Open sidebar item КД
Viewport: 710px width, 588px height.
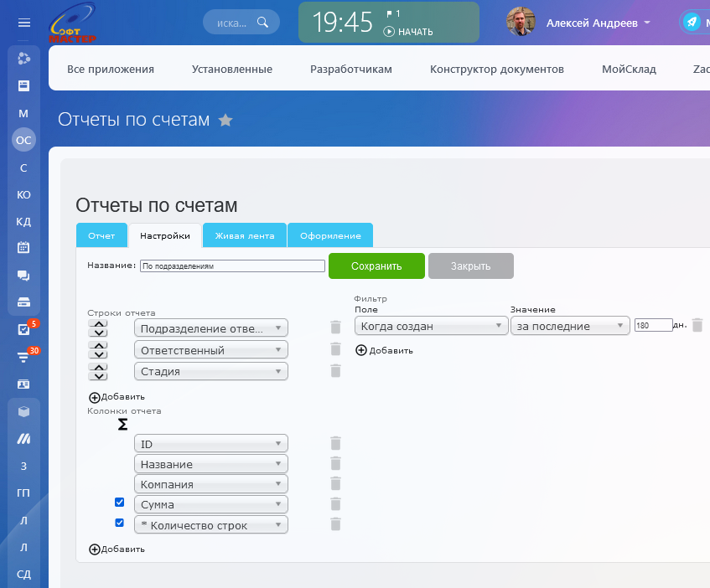pos(23,222)
